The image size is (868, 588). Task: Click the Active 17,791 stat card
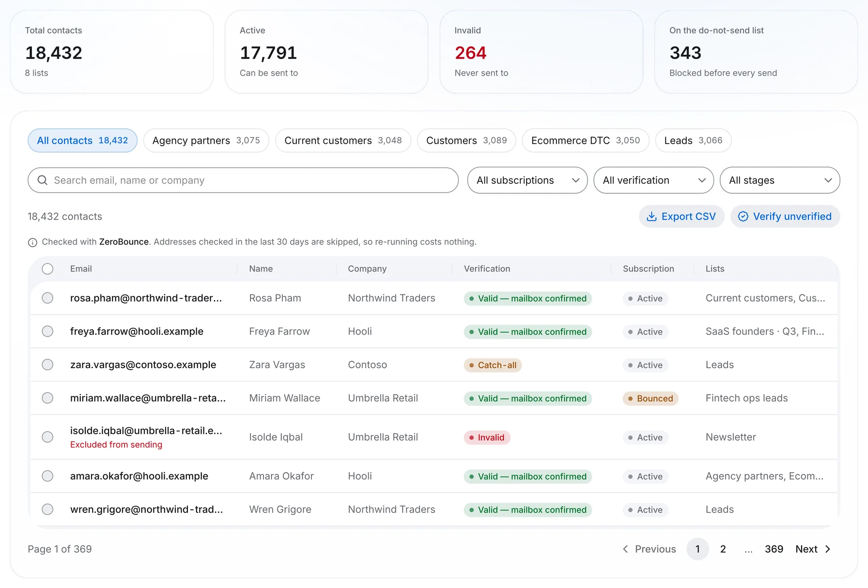[326, 52]
